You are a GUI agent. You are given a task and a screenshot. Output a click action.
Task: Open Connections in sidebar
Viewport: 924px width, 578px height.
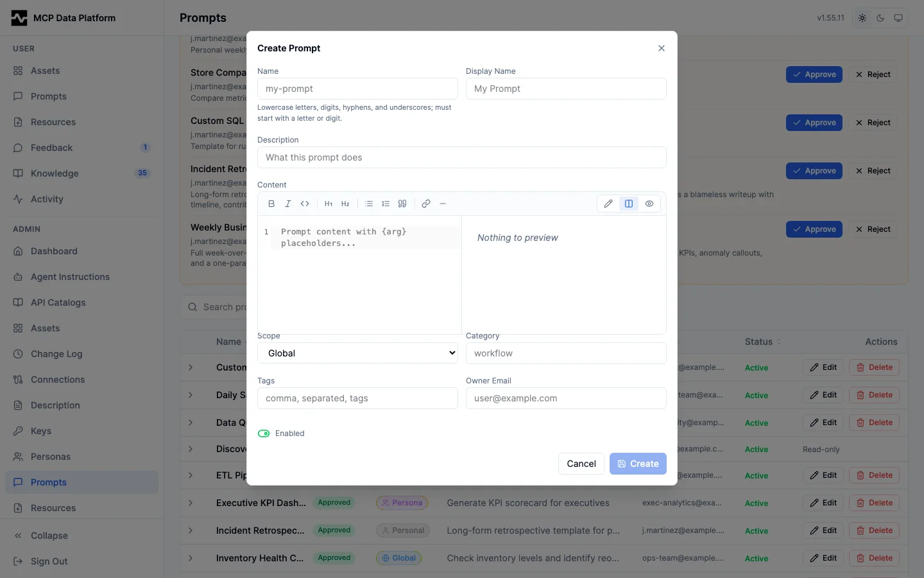tap(81, 380)
